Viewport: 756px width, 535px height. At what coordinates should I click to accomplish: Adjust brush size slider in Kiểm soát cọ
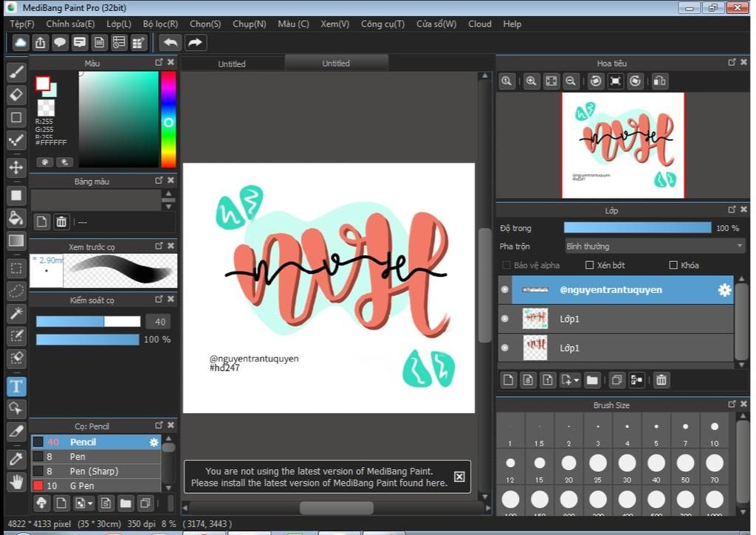click(x=89, y=322)
